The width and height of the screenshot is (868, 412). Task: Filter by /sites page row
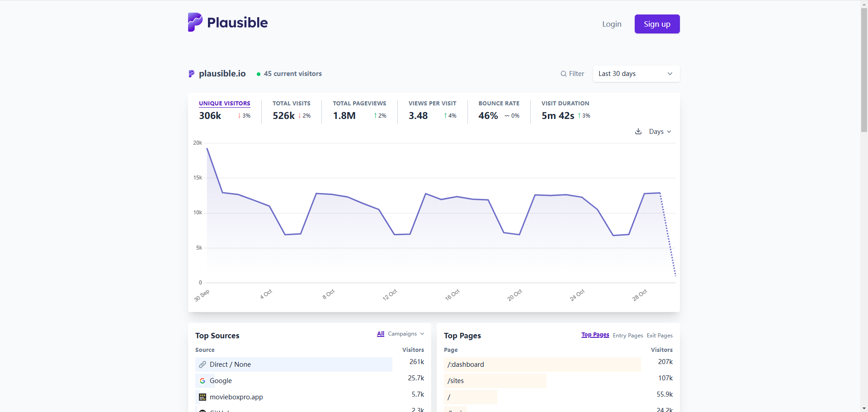click(542, 381)
